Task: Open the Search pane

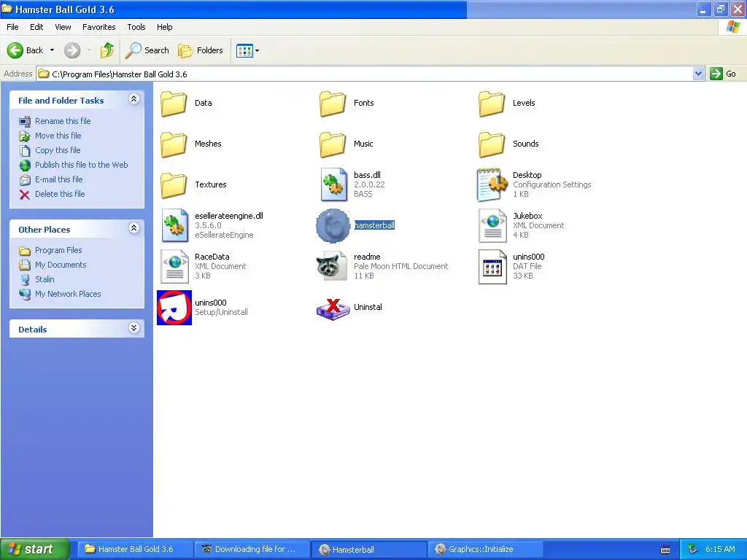Action: (147, 50)
